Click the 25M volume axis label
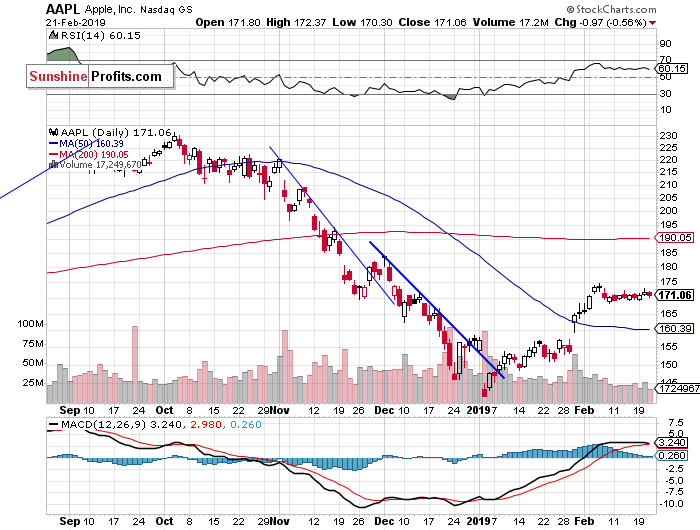 [x=33, y=383]
